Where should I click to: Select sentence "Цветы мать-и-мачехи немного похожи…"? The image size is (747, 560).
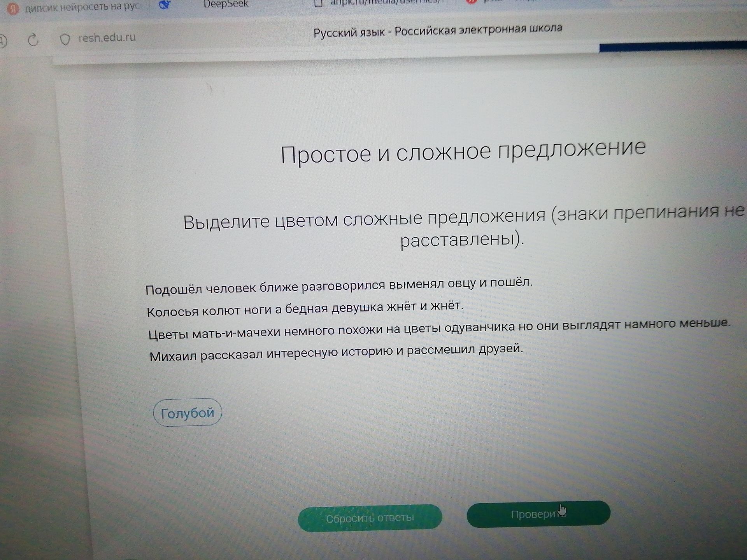tap(439, 329)
